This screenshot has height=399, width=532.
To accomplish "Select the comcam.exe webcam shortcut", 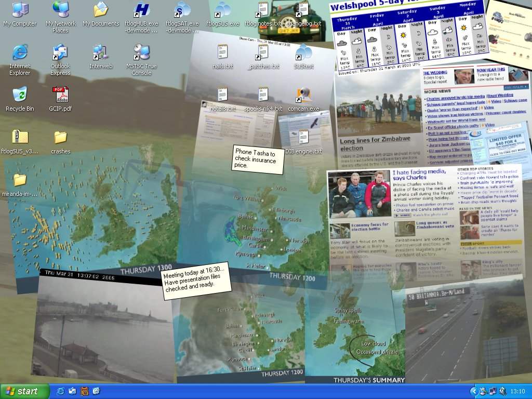I will pos(303,95).
